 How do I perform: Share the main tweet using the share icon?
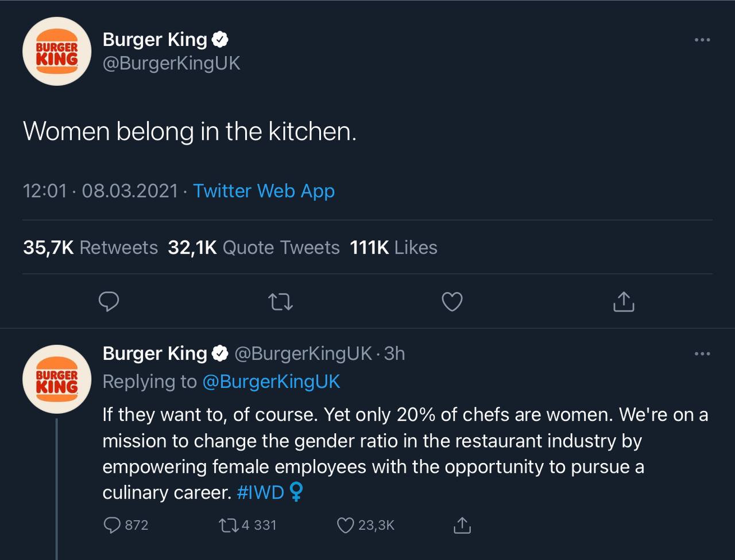pyautogui.click(x=624, y=301)
